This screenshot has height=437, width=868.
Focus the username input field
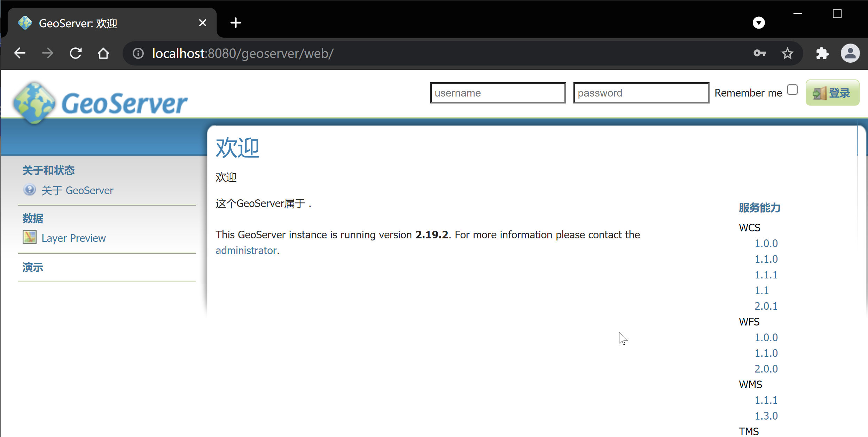[x=498, y=93]
